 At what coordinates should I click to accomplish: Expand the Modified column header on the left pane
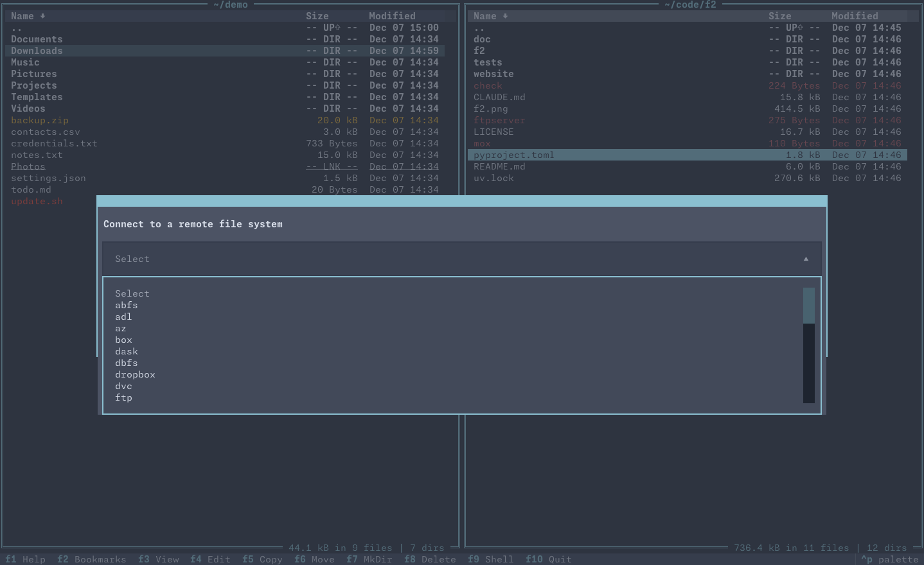pos(392,15)
